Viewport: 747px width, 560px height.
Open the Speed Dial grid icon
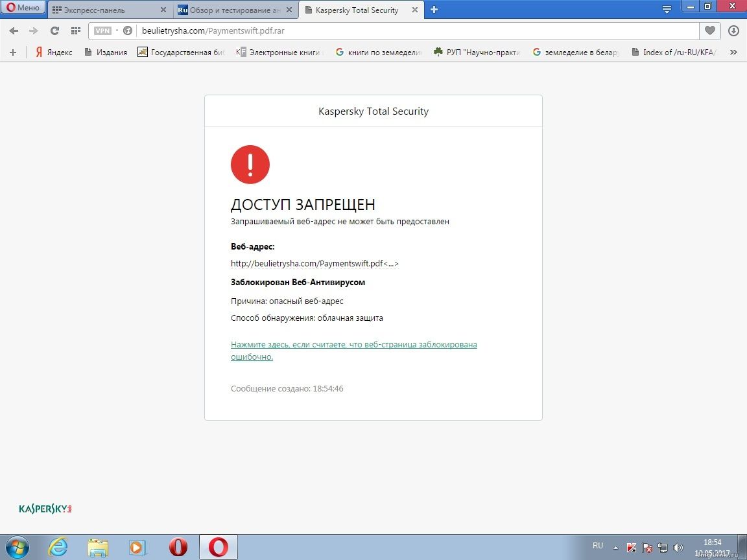pos(76,31)
